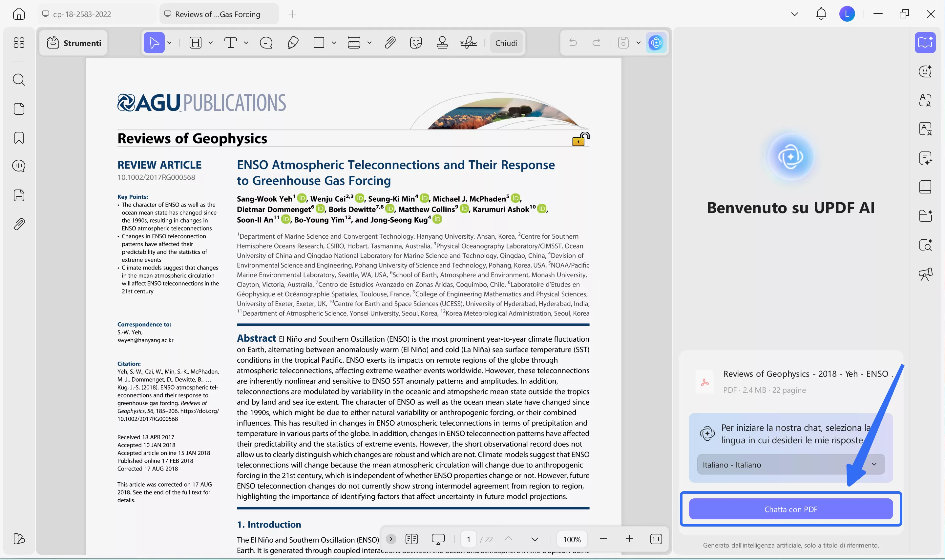Expand the save options menu

[638, 43]
